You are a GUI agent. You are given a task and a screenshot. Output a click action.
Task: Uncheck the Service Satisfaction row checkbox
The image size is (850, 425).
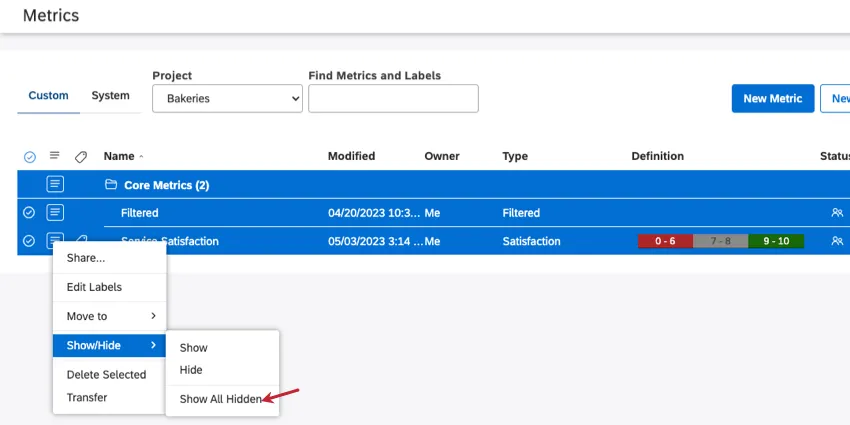pos(29,241)
